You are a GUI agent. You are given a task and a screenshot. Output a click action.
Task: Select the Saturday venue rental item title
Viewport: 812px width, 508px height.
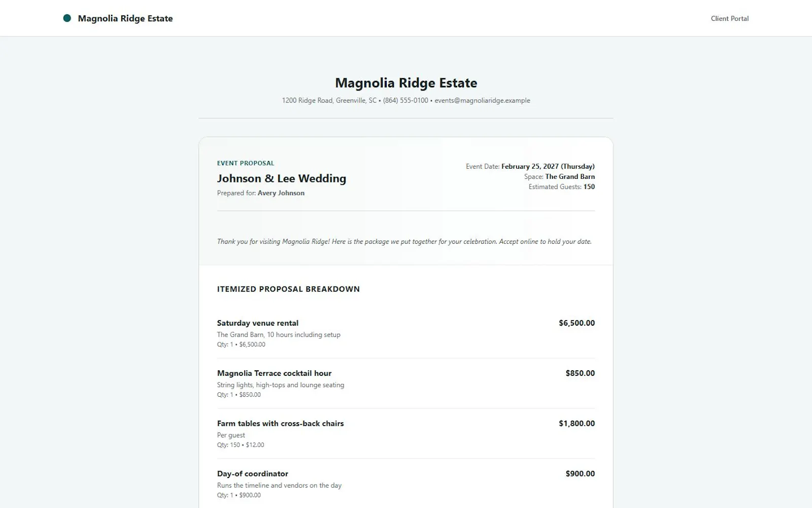[258, 323]
